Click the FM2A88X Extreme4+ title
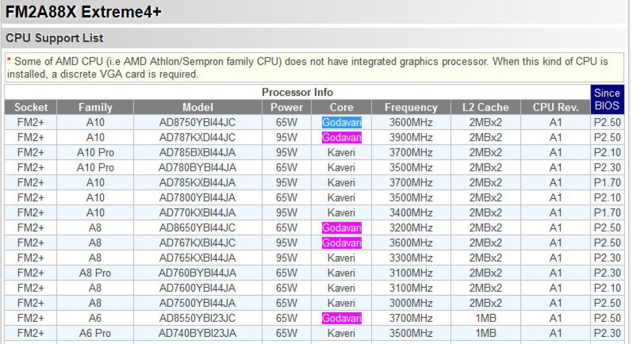 (83, 12)
